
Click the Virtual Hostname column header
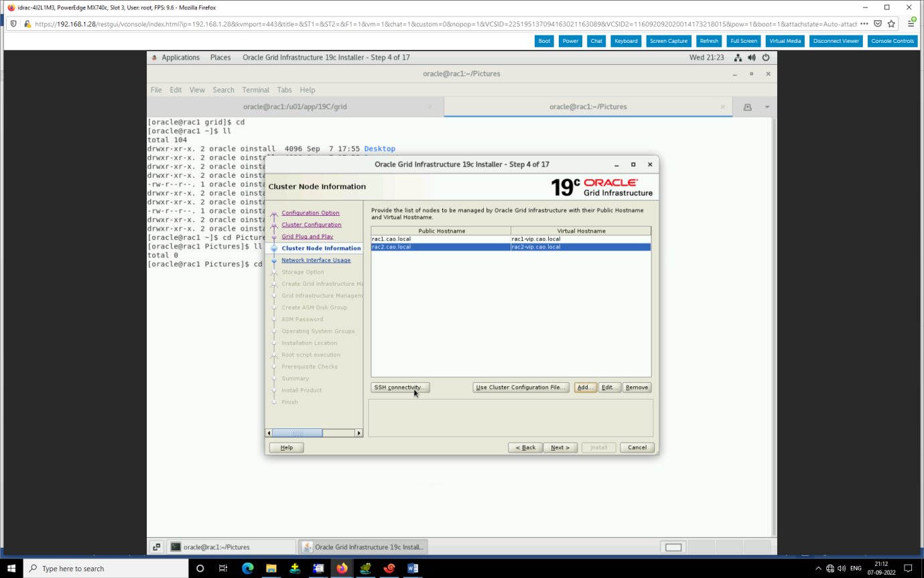pyautogui.click(x=581, y=231)
